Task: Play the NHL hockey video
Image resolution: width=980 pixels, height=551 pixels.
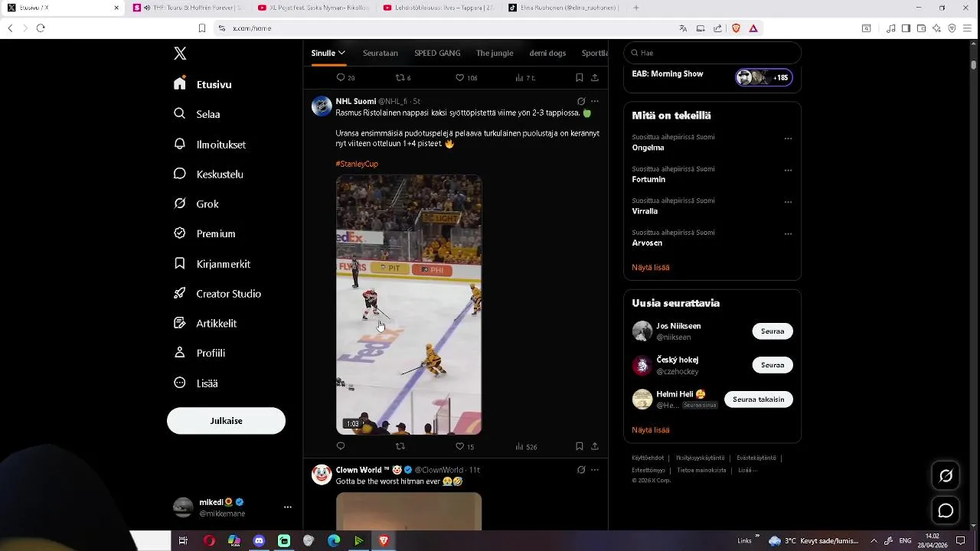Action: tap(409, 305)
